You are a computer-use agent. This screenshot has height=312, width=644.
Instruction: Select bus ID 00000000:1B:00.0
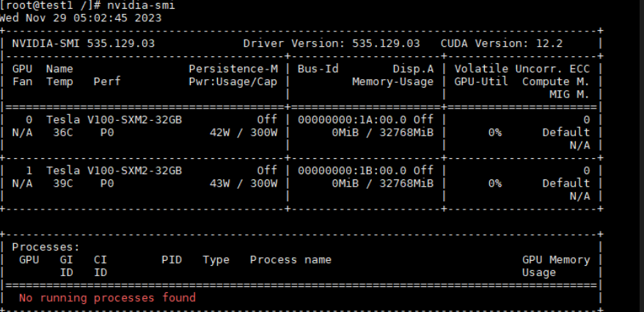point(352,171)
